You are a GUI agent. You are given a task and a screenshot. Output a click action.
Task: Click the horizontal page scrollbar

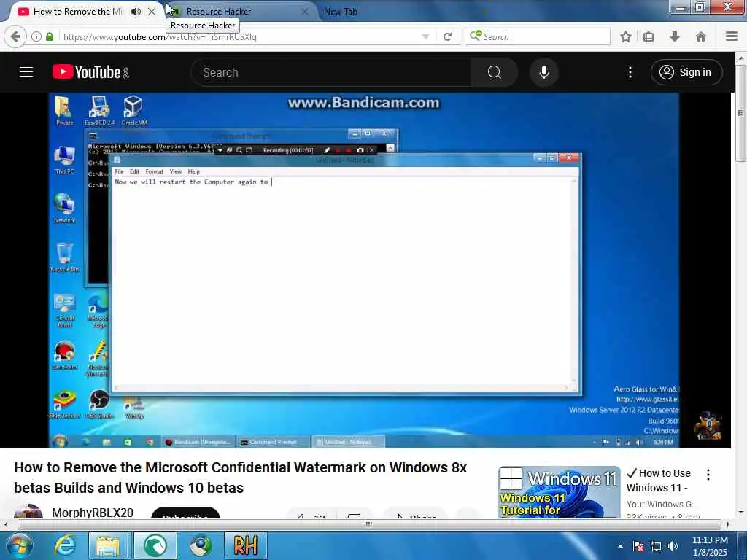pos(368,524)
